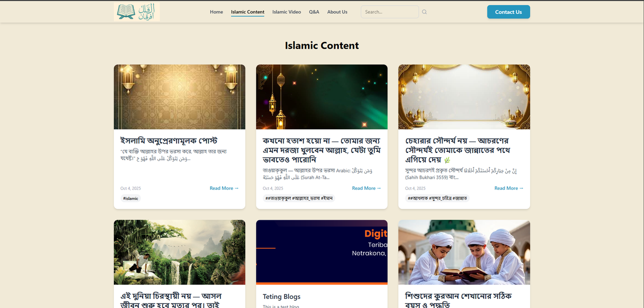Image resolution: width=644 pixels, height=308 pixels.
Task: Open the gold arch frame thumbnail
Action: point(464,97)
